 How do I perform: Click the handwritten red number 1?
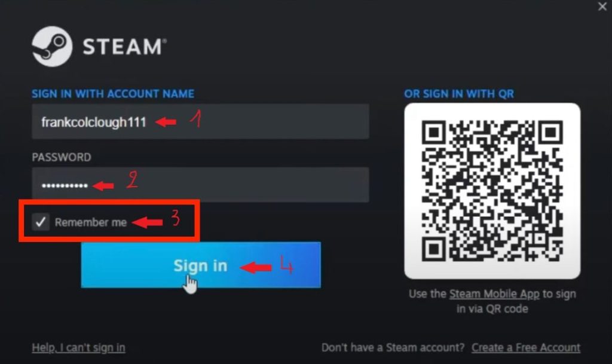[x=196, y=118]
